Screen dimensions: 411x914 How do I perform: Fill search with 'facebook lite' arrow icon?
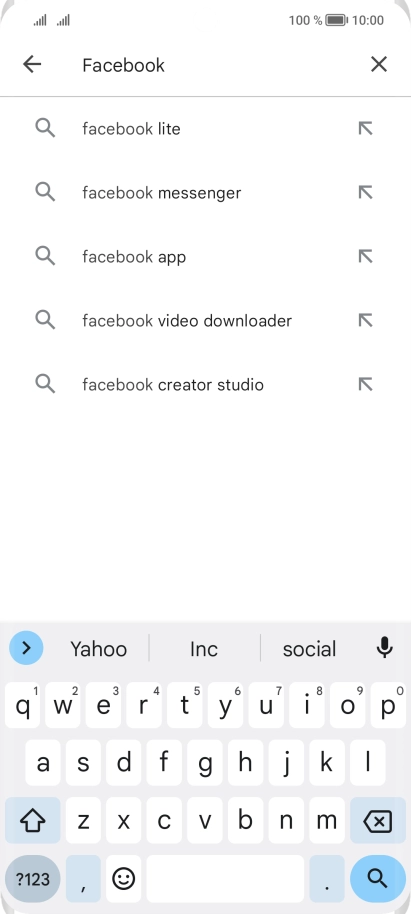(365, 128)
